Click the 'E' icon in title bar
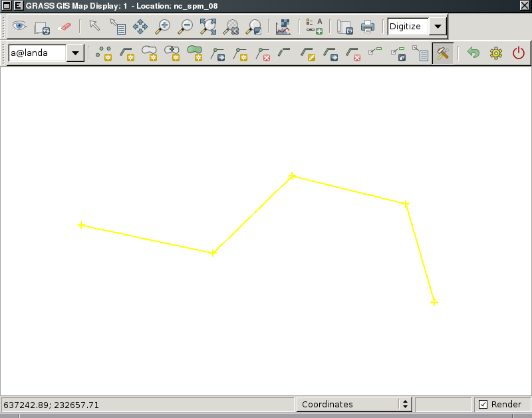 tap(19, 5)
